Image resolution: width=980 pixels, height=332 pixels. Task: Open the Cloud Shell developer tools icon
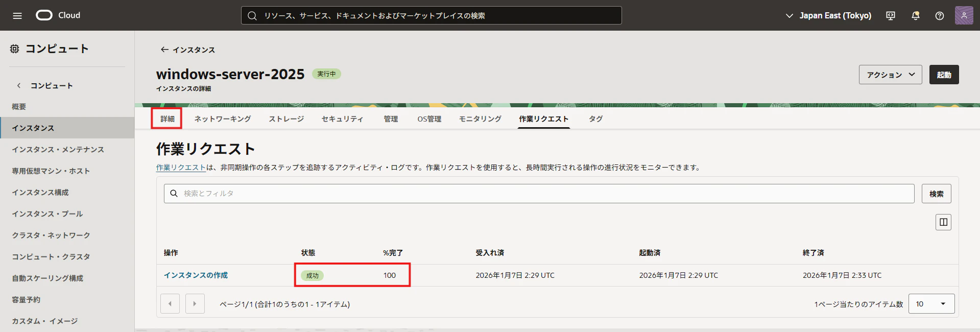[x=891, y=16]
